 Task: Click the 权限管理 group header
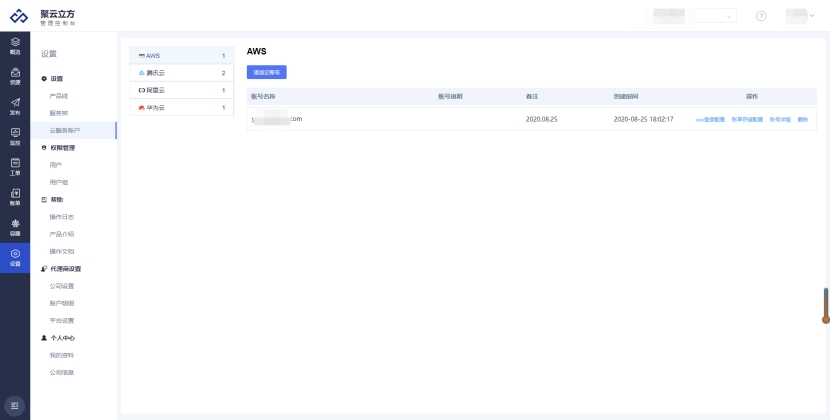[x=58, y=148]
